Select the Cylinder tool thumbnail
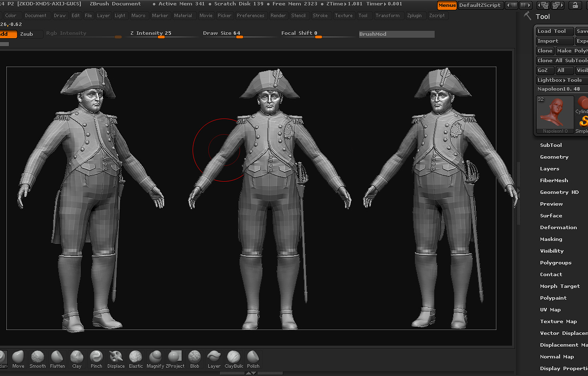Viewport: 588px width, 376px height. pyautogui.click(x=582, y=105)
